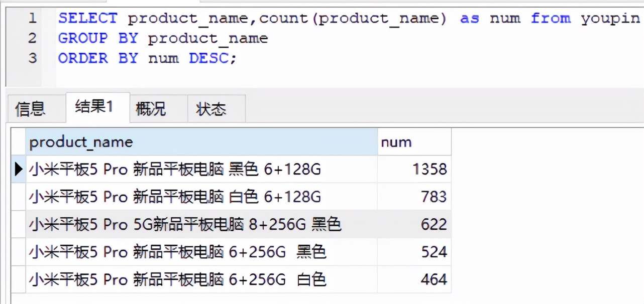Select cell '小米平板5 Pro 新品平板电脑 6+256G 黑色'

pos(201,251)
